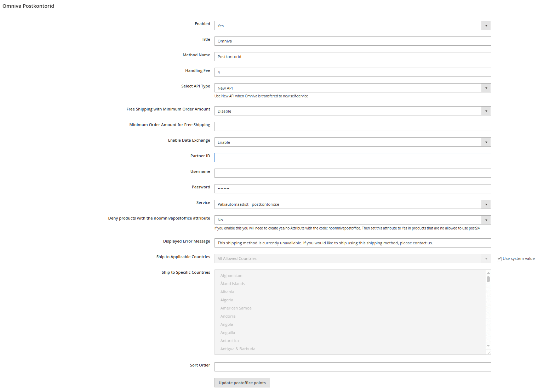Select Andorra in the countries list

coord(350,316)
